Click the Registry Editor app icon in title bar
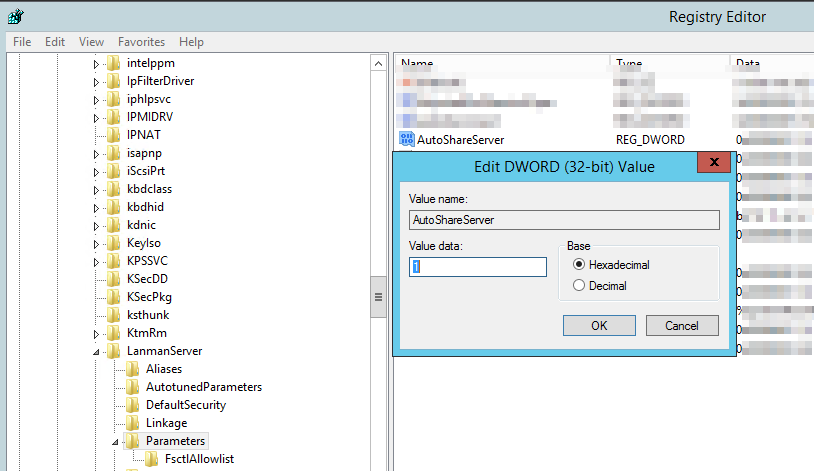 [16, 17]
